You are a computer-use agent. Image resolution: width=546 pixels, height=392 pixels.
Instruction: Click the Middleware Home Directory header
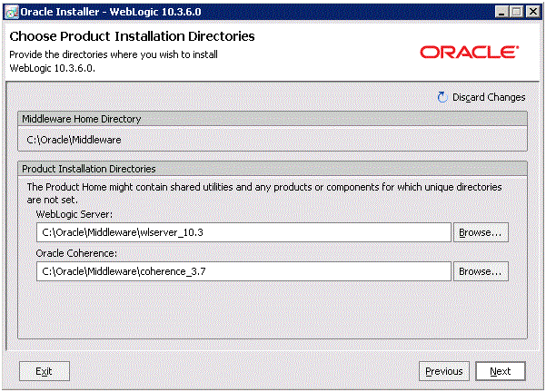tap(273, 119)
